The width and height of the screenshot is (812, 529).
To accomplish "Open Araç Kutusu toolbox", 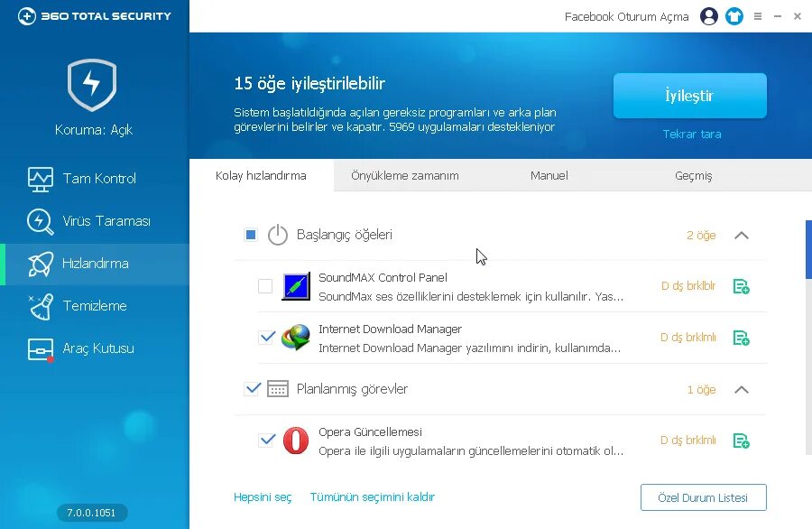I will (x=95, y=348).
